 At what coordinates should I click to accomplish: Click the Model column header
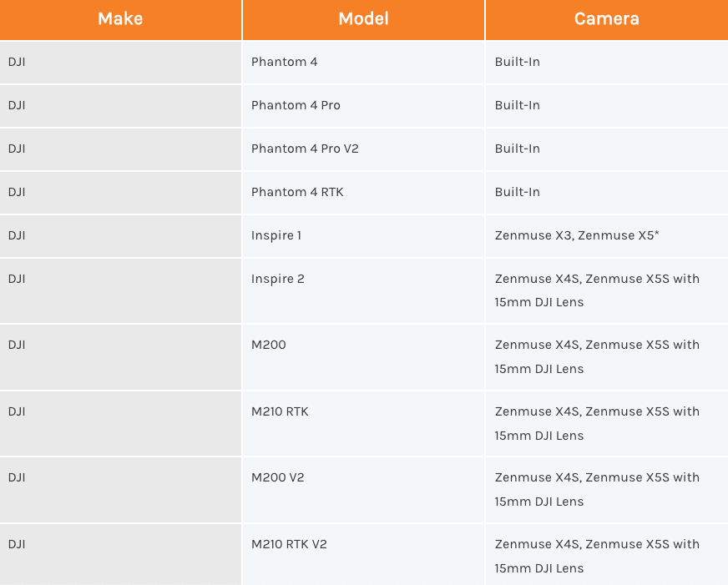363,19
